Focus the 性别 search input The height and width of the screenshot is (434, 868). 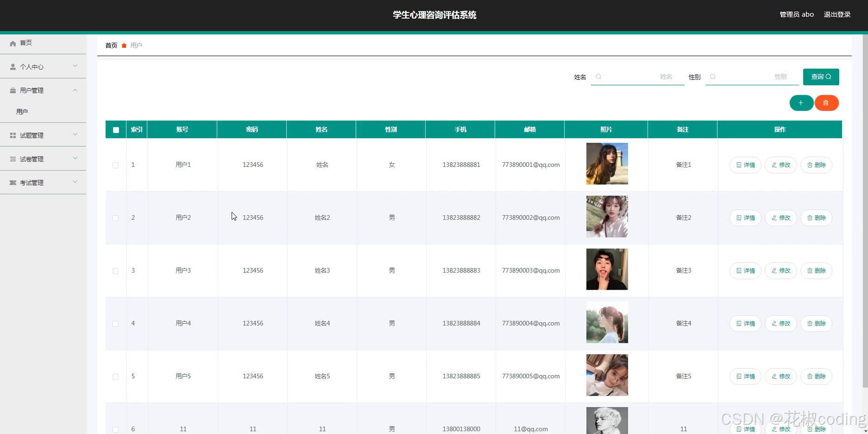pyautogui.click(x=752, y=77)
